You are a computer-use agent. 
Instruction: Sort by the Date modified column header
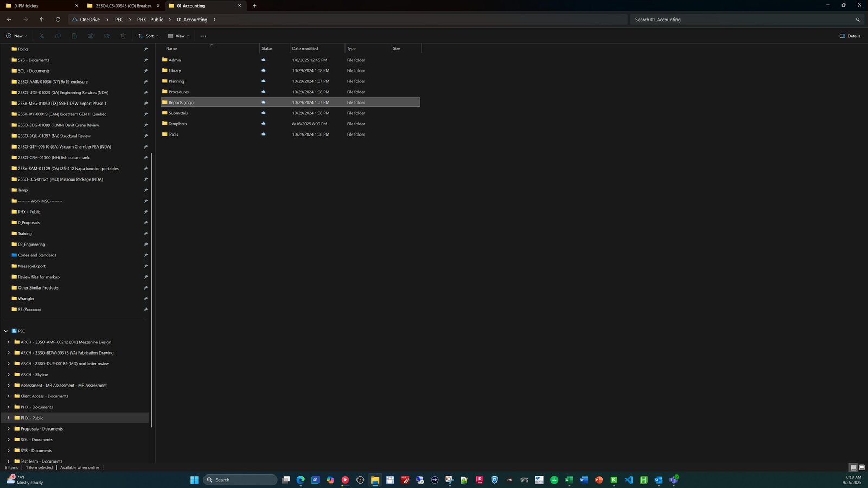(317, 48)
